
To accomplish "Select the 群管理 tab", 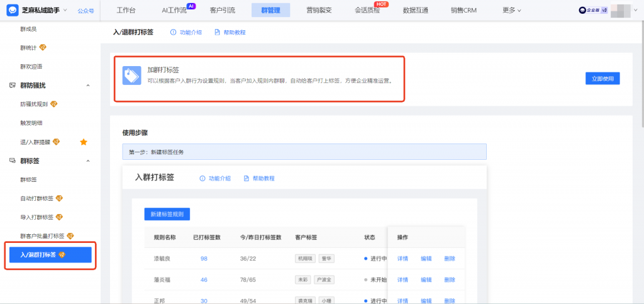I will tap(270, 10).
